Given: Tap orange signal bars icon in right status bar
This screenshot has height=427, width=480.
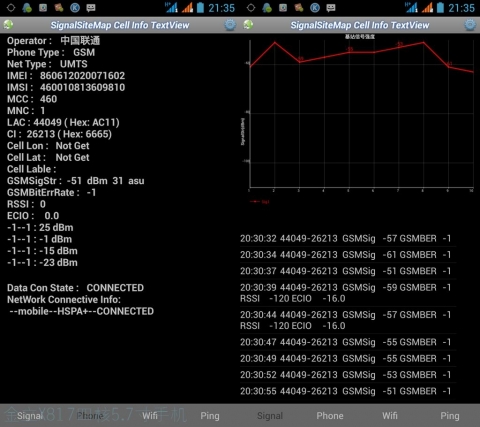Looking at the screenshot, I should (427, 8).
